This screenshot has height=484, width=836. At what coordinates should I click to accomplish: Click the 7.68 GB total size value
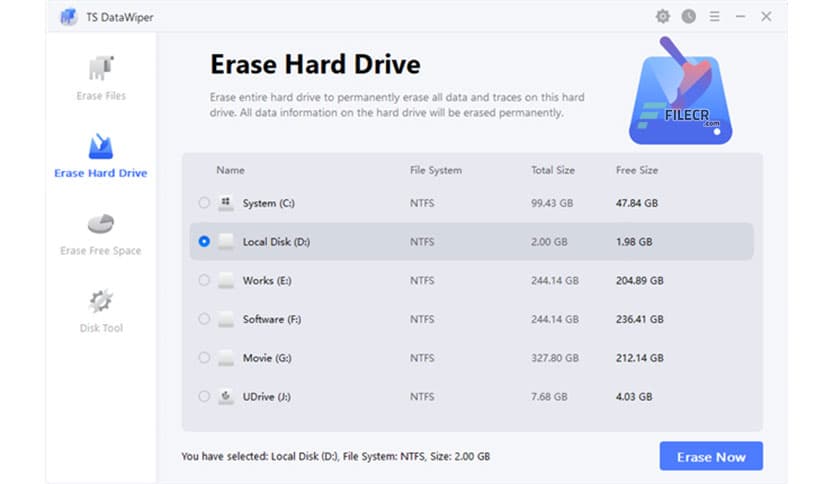point(549,397)
